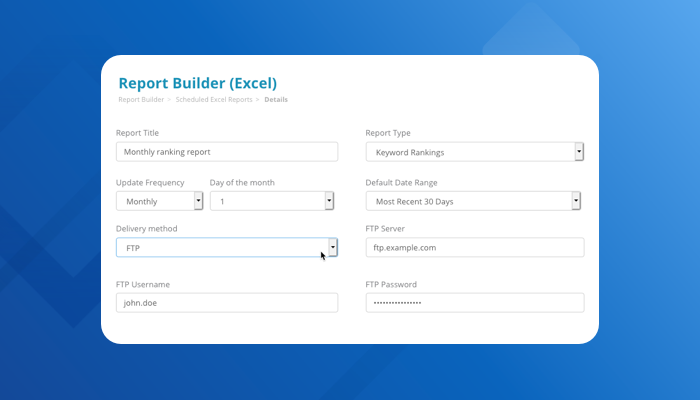Click the Most Recent 30 Days arrow
The image size is (700, 400).
tap(576, 201)
